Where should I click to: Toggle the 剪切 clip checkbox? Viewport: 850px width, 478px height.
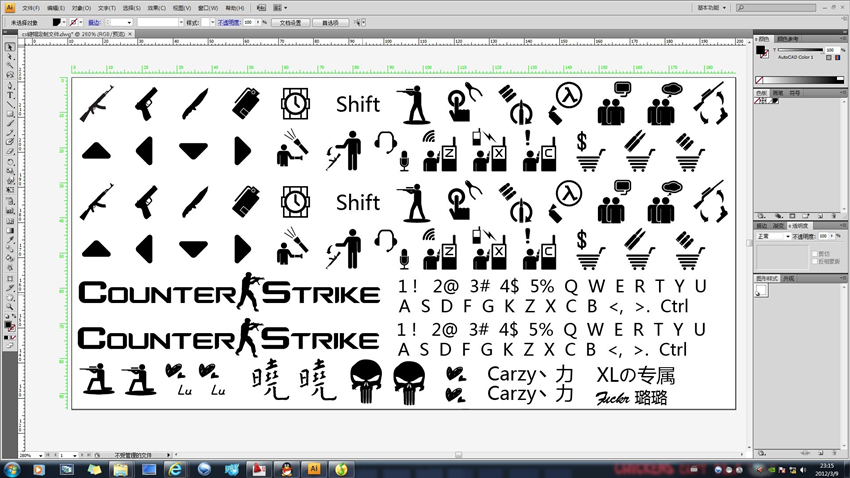click(815, 253)
